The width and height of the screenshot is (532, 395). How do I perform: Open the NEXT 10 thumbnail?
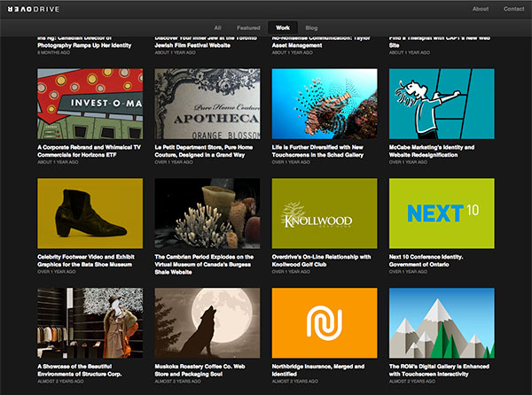[x=442, y=213]
